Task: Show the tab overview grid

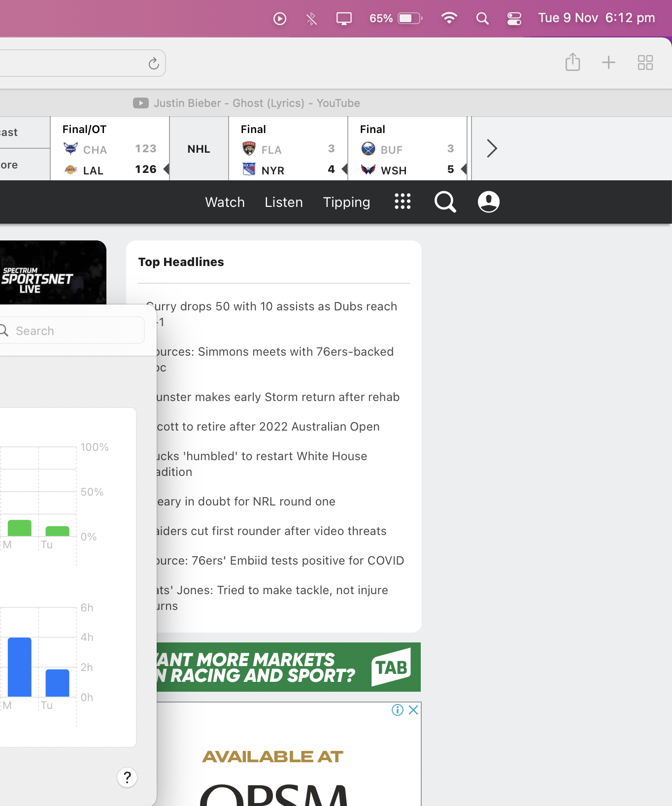Action: (645, 63)
